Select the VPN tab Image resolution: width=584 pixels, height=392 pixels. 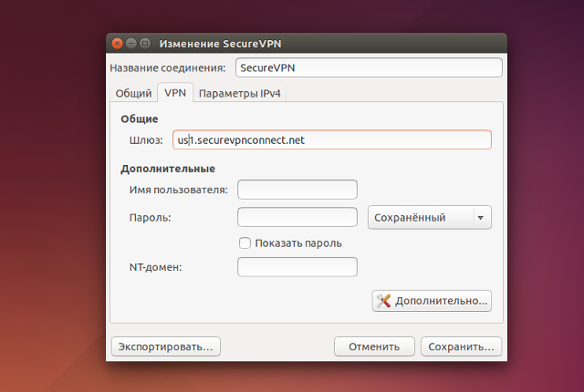point(175,93)
